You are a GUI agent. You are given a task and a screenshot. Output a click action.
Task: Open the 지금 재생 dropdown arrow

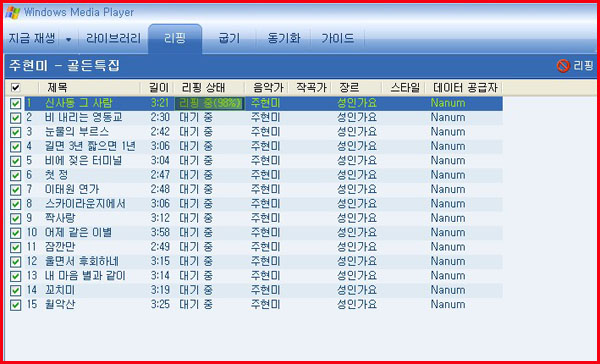[68, 39]
